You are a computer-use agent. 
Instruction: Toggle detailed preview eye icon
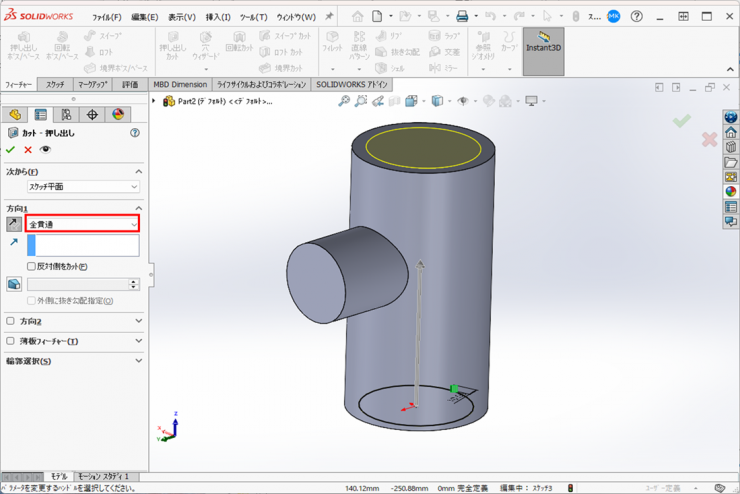point(45,150)
